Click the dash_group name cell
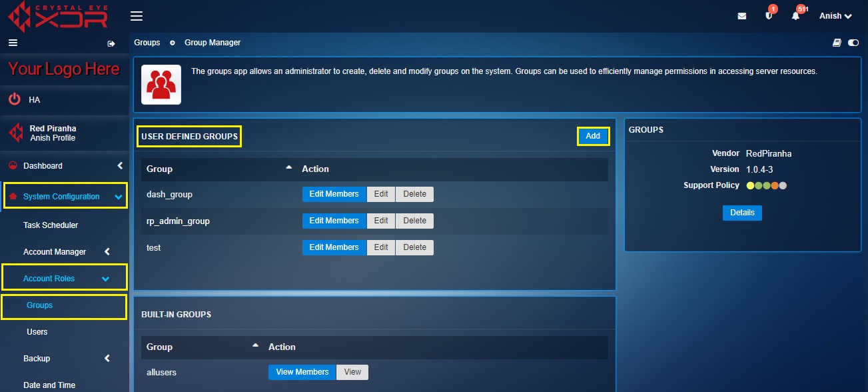Image resolution: width=868 pixels, height=392 pixels. point(169,194)
